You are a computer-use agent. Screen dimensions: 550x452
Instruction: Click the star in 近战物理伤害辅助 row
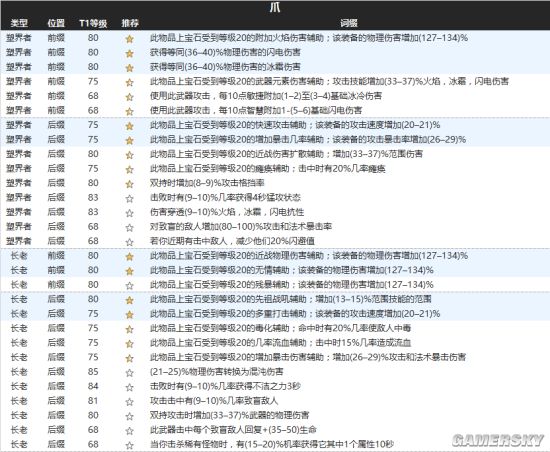pyautogui.click(x=129, y=257)
